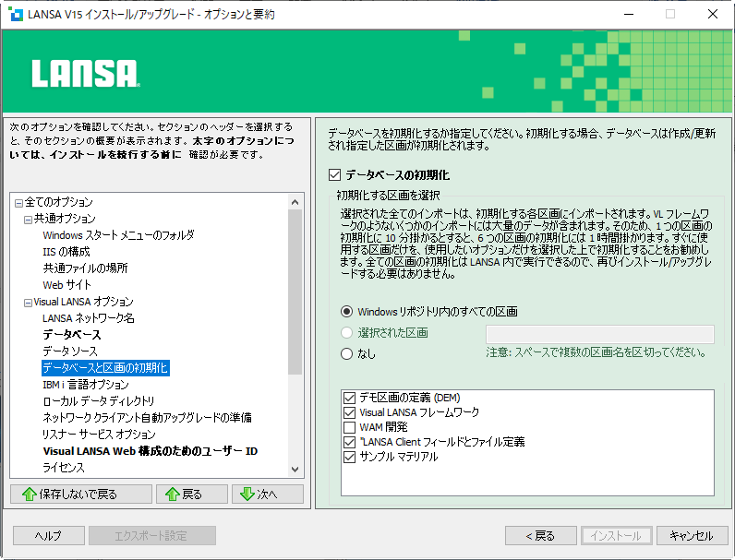Select IBM i 言語オプション tree item
Image resolution: width=735 pixels, height=560 pixels.
(x=85, y=385)
